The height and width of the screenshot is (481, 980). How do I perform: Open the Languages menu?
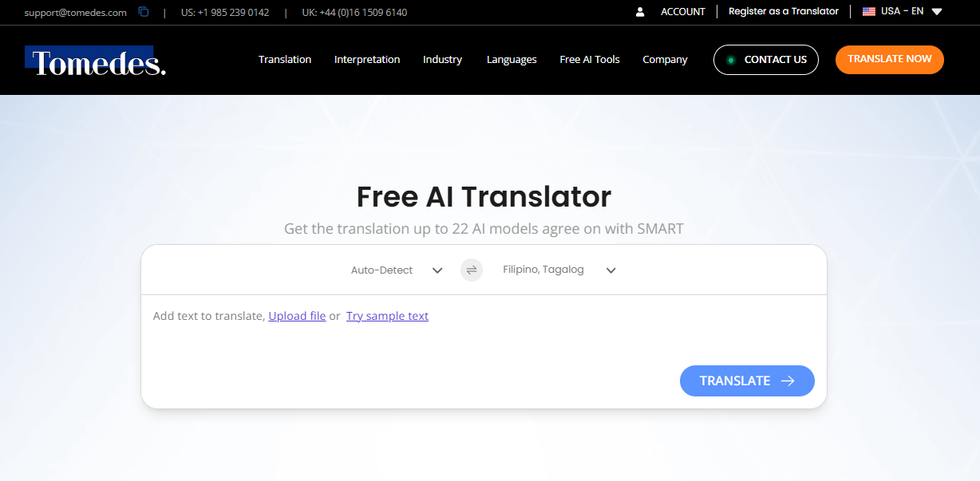pos(511,59)
